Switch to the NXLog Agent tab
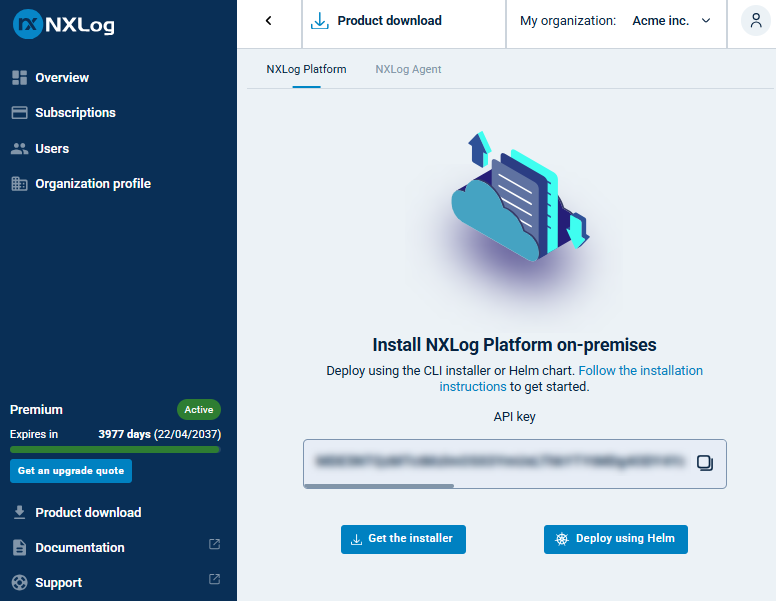Screen dimensions: 776x601 pos(408,69)
